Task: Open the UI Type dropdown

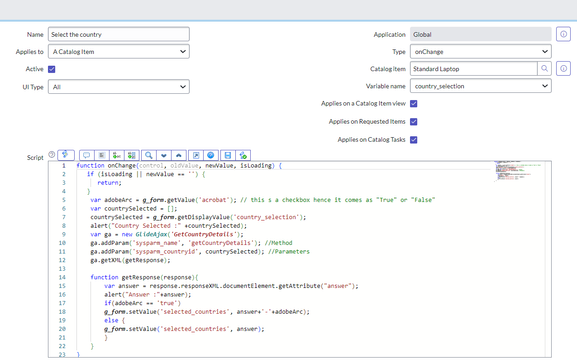Action: 119,87
